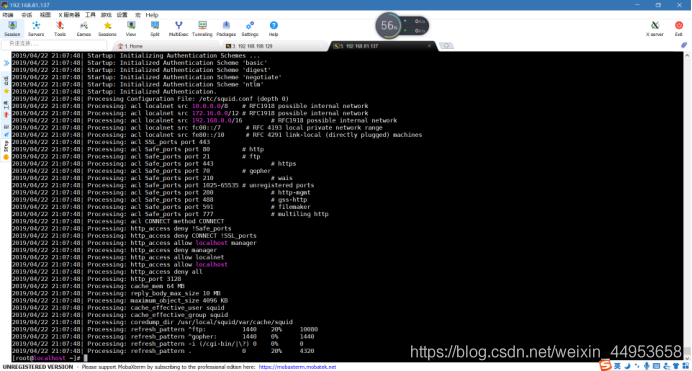Click the 'cache_mem 64 MB' log line

98,286
